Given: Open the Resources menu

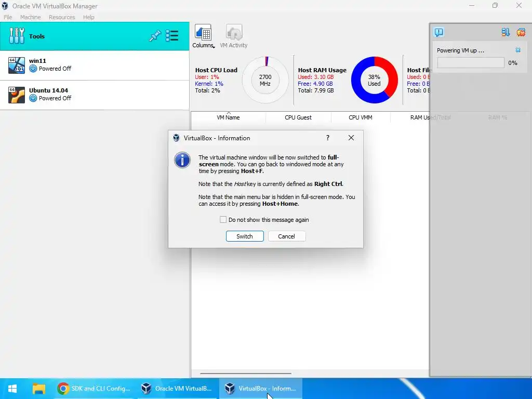Looking at the screenshot, I should [62, 17].
